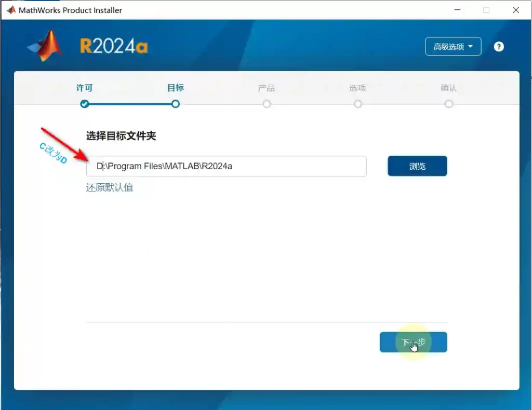Click the completed 许可 step checkmark circle

(85, 104)
